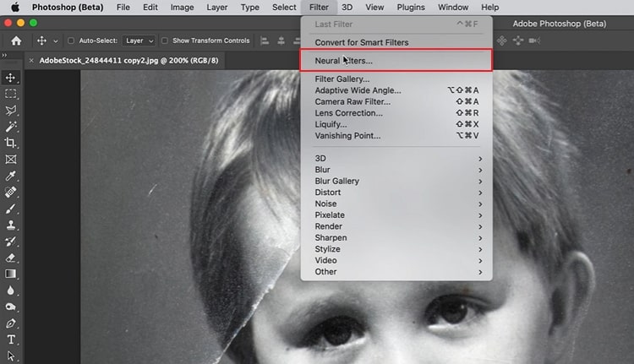Expand the Blur Gallery submenu
The image size is (634, 364).
pos(396,181)
